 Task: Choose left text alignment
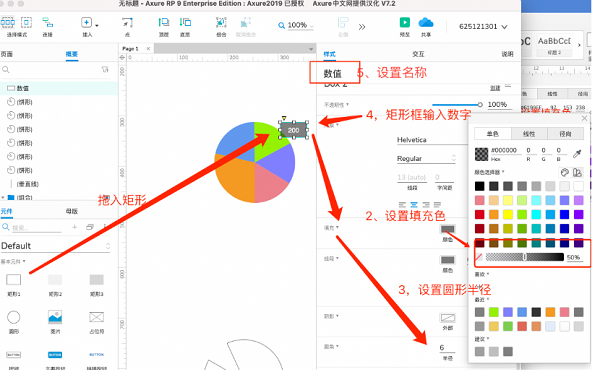click(x=402, y=205)
